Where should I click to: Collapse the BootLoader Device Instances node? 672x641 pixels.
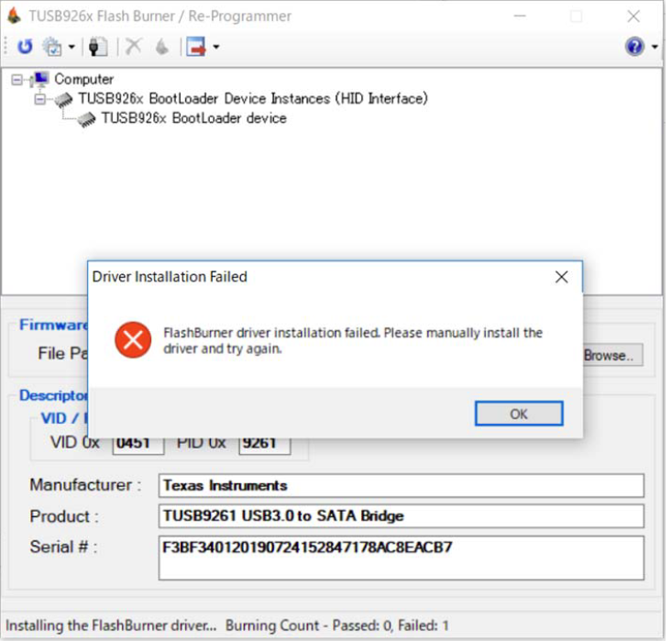click(39, 99)
